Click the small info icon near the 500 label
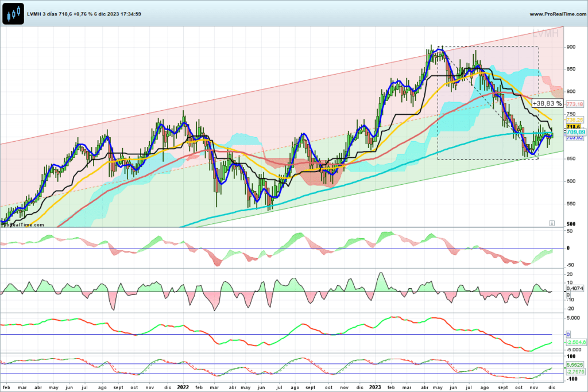 (x=552, y=223)
